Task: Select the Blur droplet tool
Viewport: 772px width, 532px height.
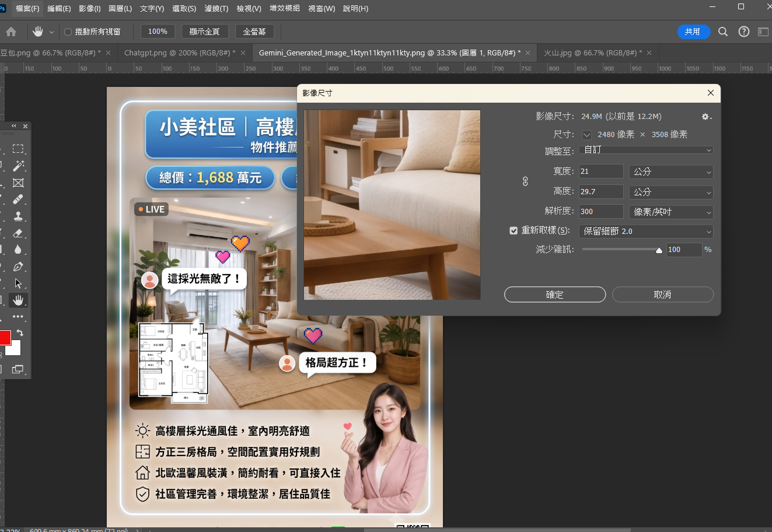Action: pyautogui.click(x=18, y=250)
